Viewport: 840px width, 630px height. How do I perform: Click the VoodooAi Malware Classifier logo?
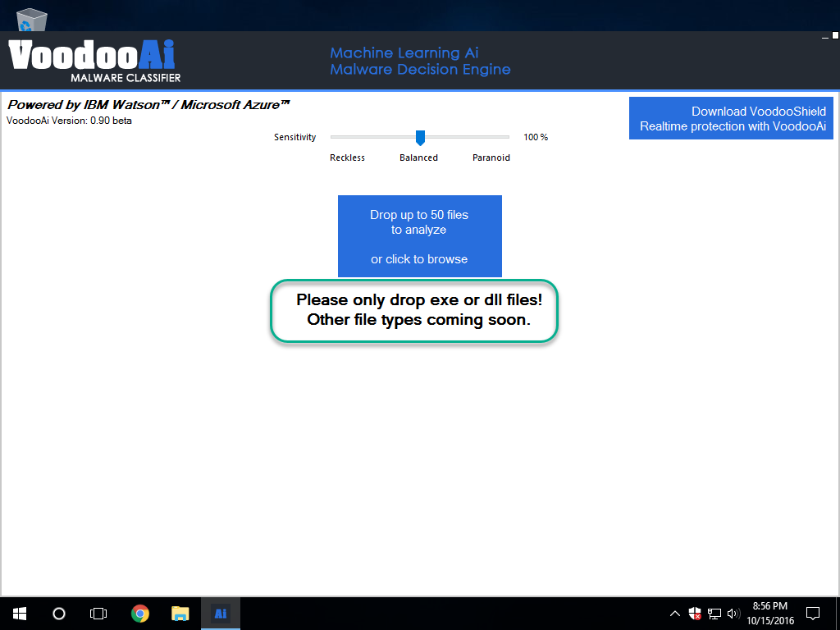click(x=94, y=61)
